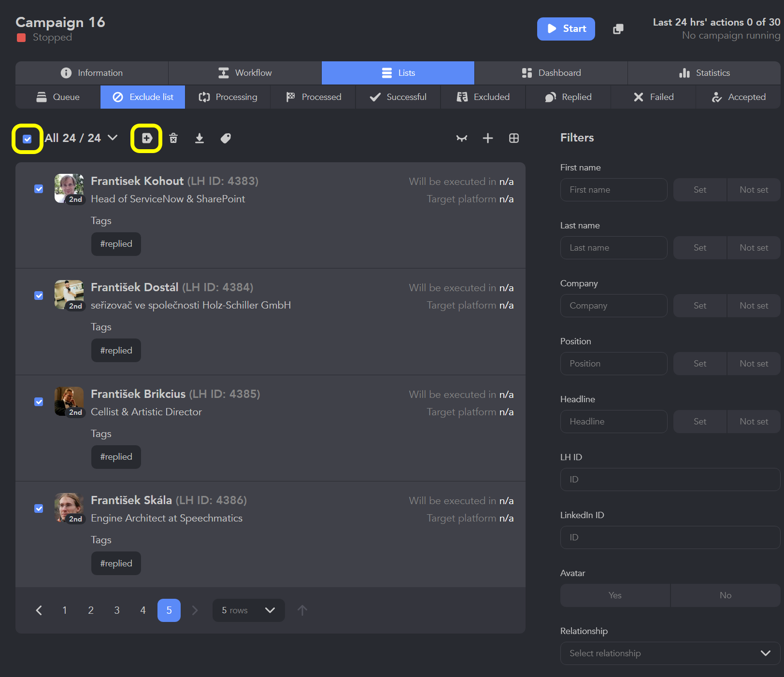Uncheck Frantisek Kohout's checkbox

(39, 189)
